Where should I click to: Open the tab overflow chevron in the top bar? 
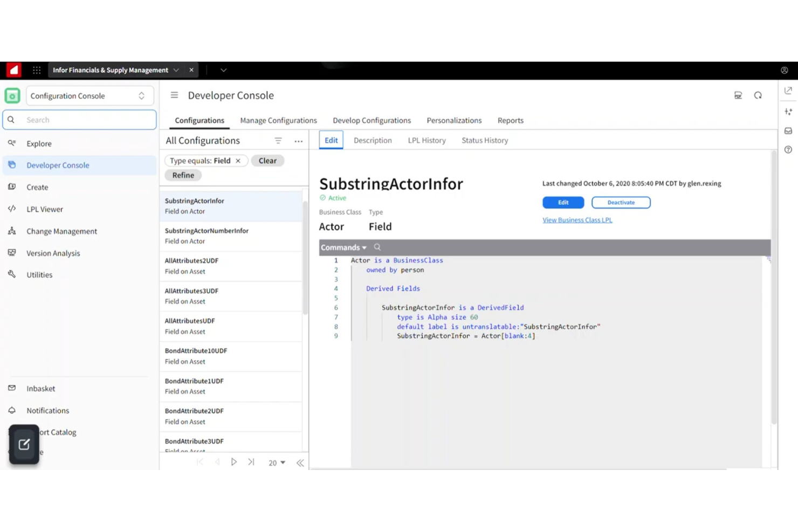tap(223, 70)
